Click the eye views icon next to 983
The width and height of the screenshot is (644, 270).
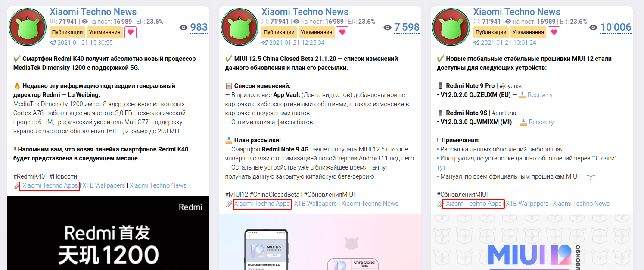tap(184, 28)
